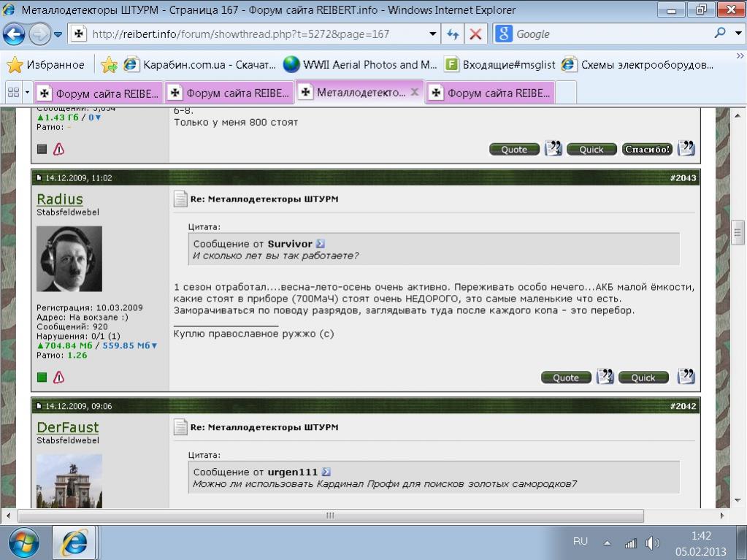Click the rightmost quote icon in the top post
Image resolution: width=747 pixels, height=560 pixels.
click(x=686, y=148)
